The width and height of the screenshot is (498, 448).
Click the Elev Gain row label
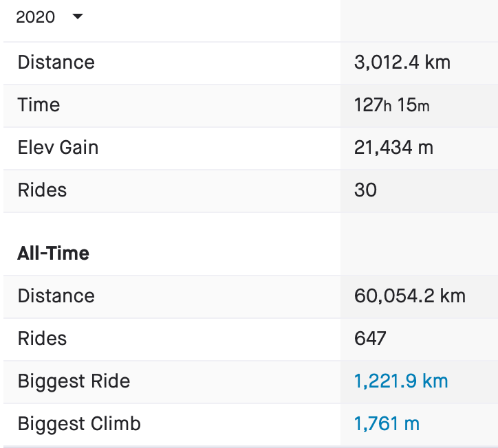[x=58, y=148]
